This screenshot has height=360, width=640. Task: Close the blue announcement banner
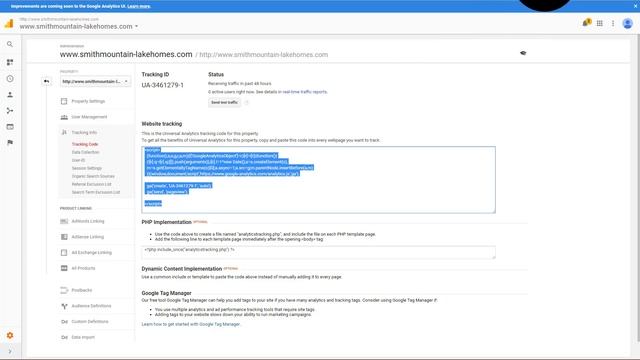pyautogui.click(x=636, y=6)
